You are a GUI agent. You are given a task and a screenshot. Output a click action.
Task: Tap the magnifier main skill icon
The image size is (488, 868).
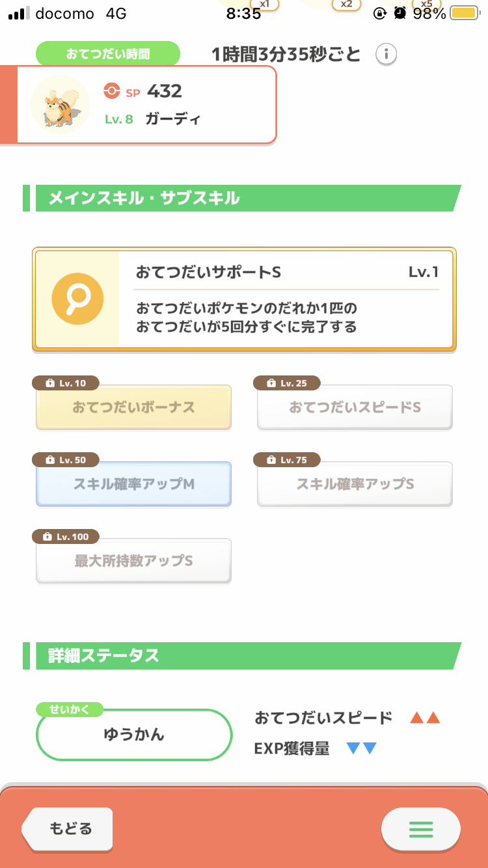point(77,299)
